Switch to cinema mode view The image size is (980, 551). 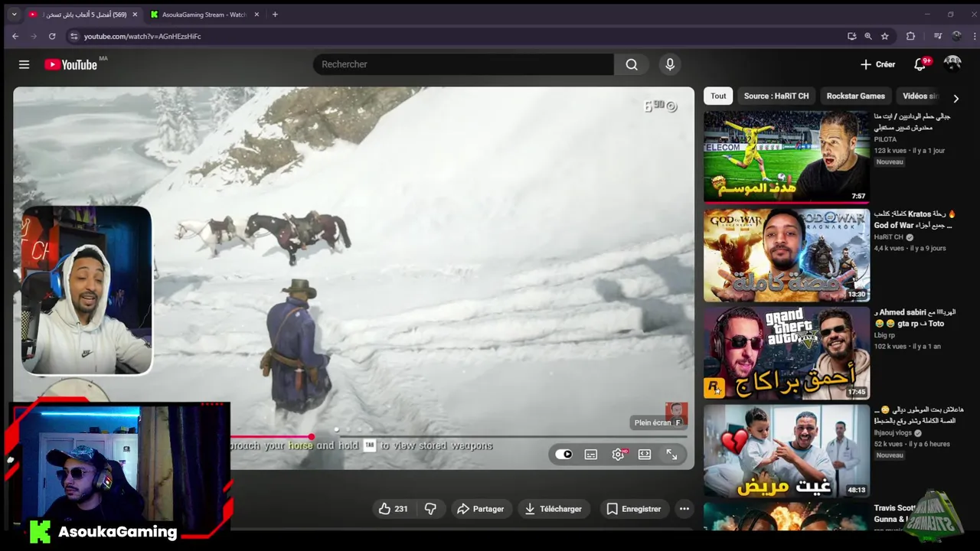point(645,454)
